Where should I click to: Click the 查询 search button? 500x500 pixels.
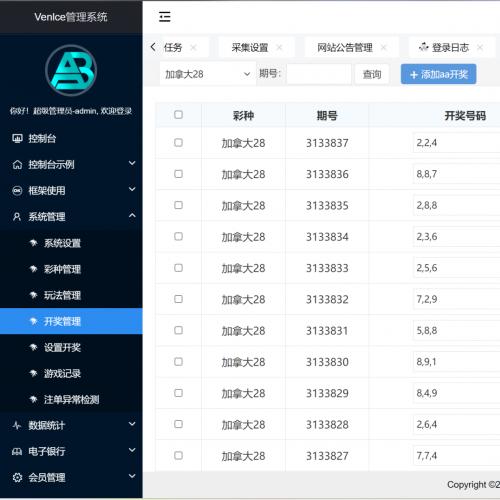coord(372,74)
